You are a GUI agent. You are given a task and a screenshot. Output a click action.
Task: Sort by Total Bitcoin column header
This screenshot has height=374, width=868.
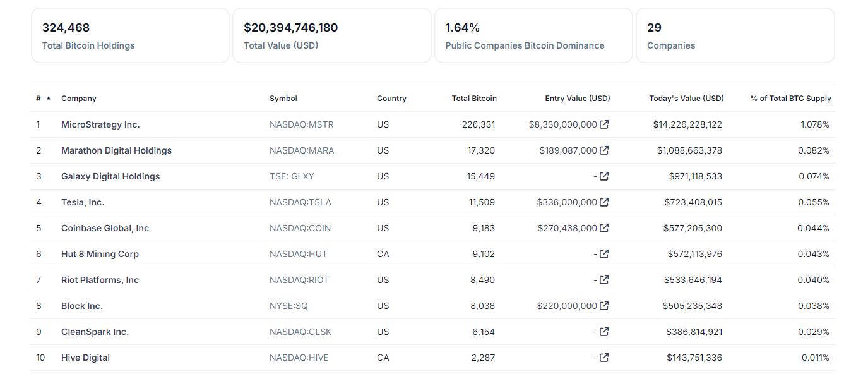(474, 99)
